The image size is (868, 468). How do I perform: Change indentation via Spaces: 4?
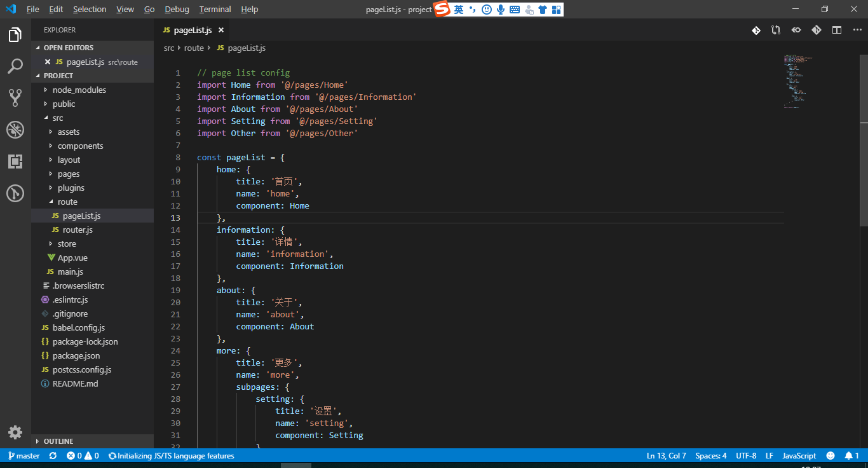tap(711, 456)
